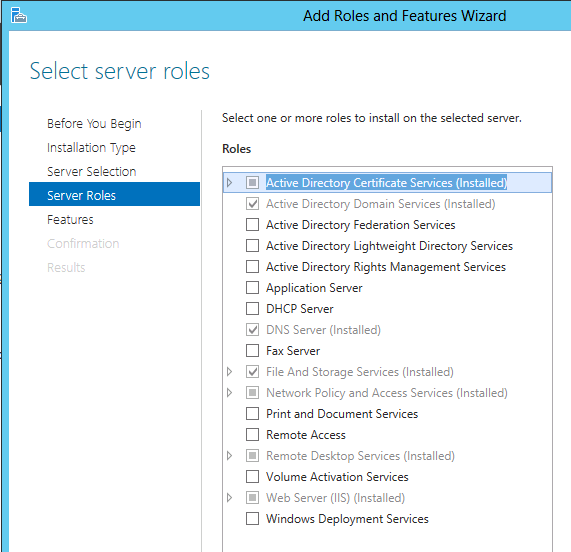Expand Network Policy and Access Services
This screenshot has height=552, width=571.
point(229,393)
